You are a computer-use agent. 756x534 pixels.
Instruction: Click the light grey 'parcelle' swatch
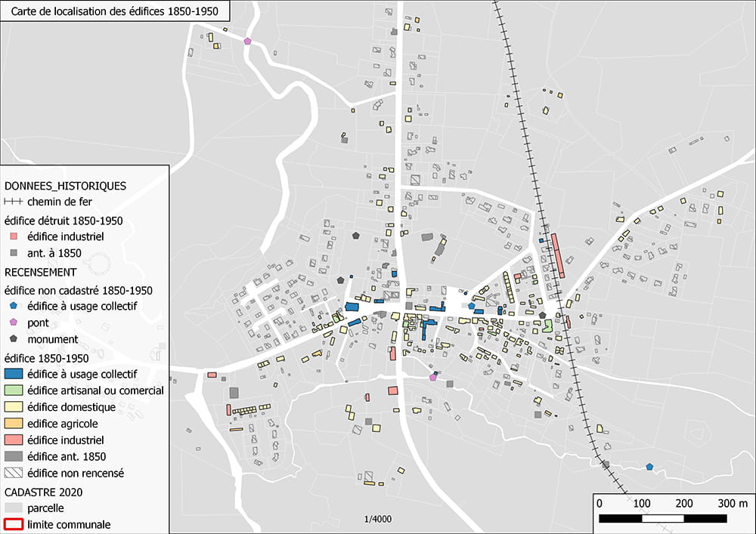point(14,508)
